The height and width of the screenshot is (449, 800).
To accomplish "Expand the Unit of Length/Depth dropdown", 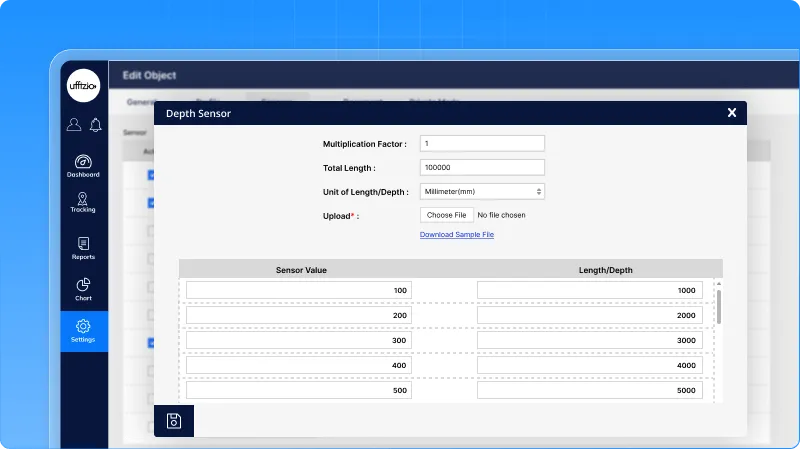I will click(482, 191).
